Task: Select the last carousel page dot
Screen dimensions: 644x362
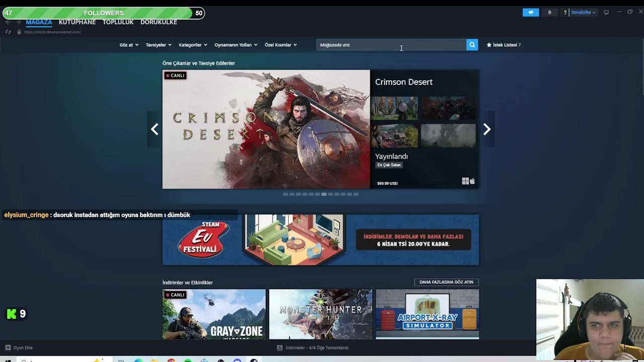Action: pyautogui.click(x=356, y=194)
